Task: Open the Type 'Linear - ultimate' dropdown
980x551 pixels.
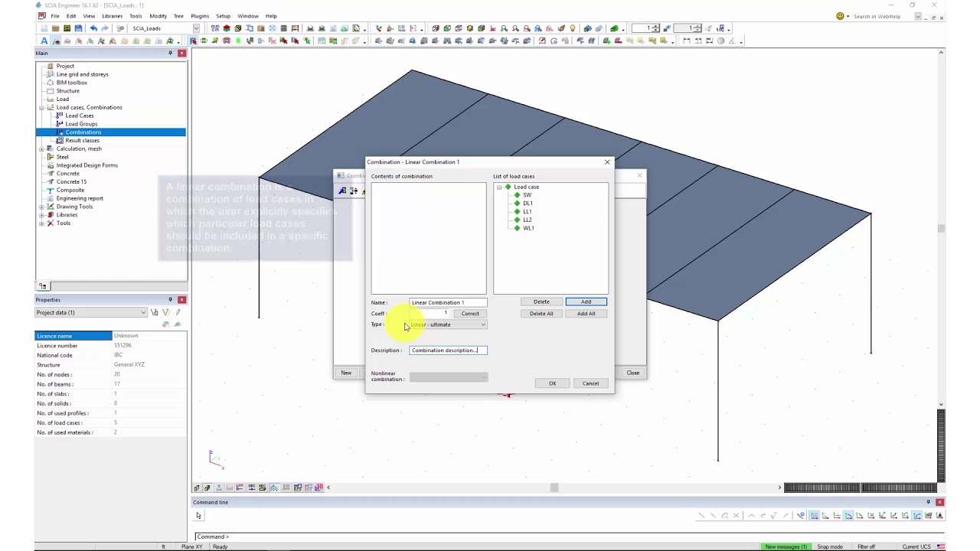Action: [482, 324]
